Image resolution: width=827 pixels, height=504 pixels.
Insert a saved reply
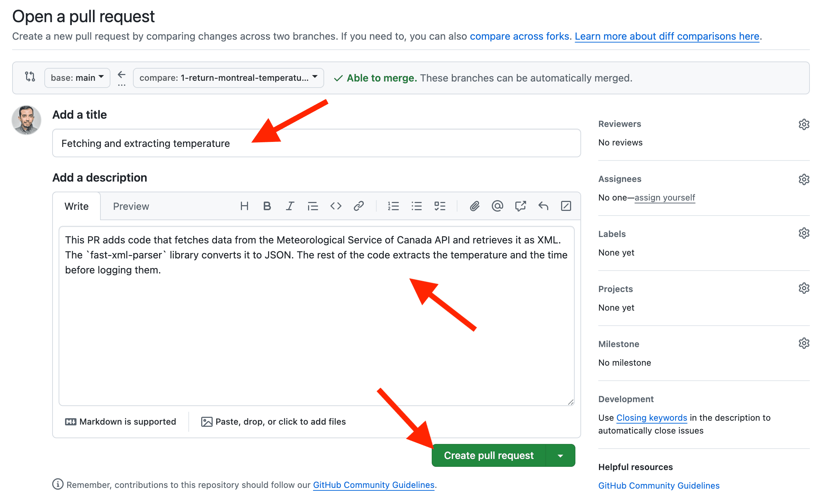(543, 206)
